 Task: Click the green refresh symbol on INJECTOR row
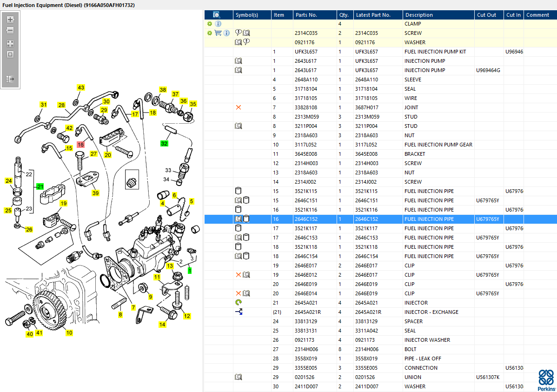[x=239, y=303]
